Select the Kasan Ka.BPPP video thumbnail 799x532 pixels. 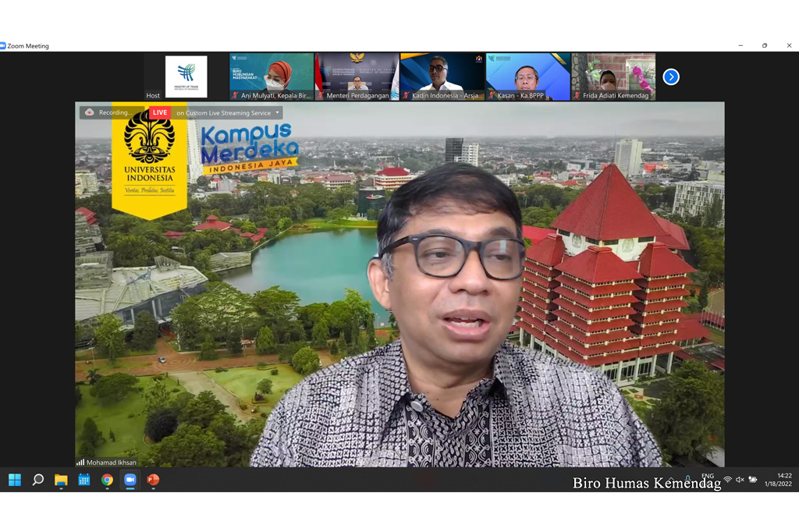pyautogui.click(x=527, y=76)
